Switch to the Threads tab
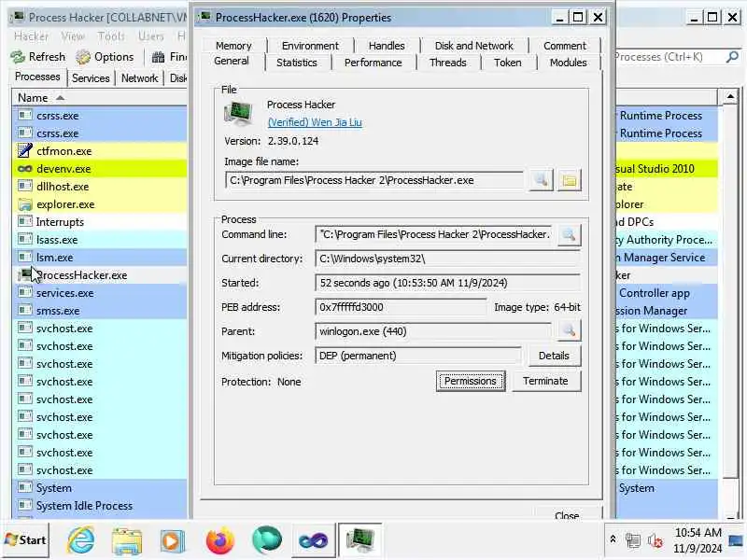 coord(448,63)
